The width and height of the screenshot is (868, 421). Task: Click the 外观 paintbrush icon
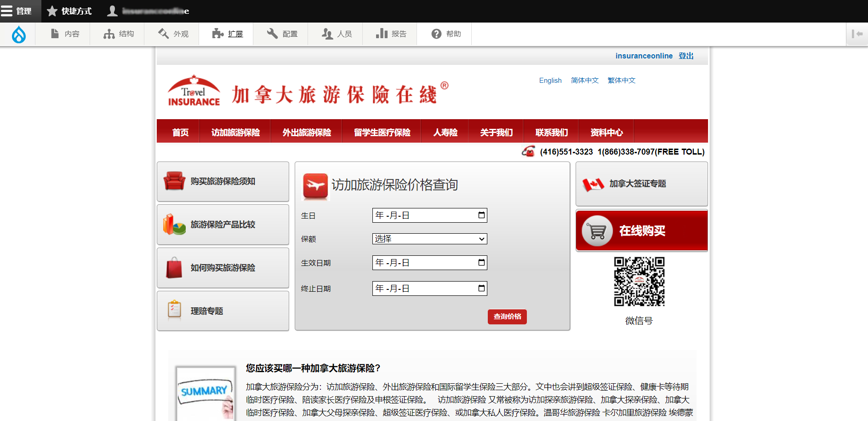(x=163, y=34)
